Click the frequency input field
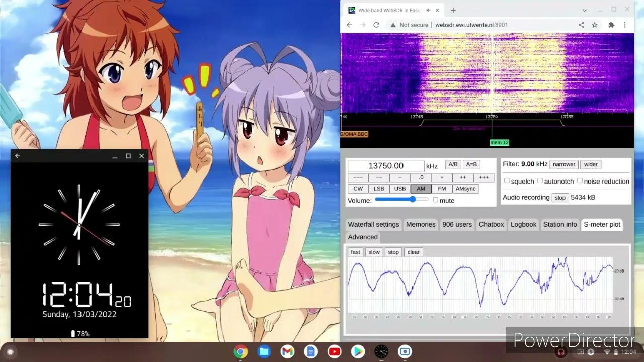 [x=386, y=166]
